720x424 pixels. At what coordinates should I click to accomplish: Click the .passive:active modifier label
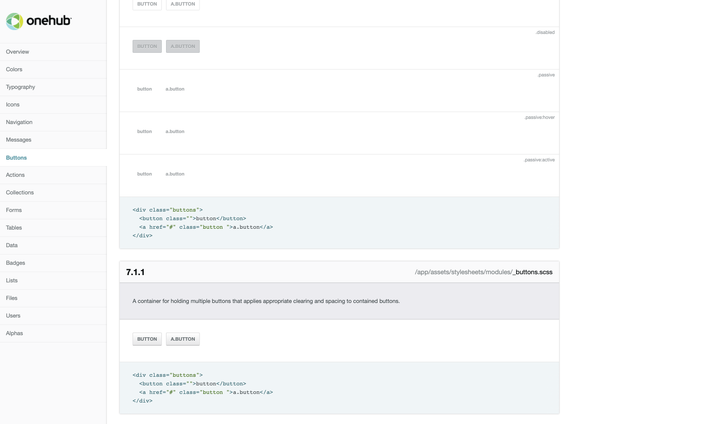(540, 160)
